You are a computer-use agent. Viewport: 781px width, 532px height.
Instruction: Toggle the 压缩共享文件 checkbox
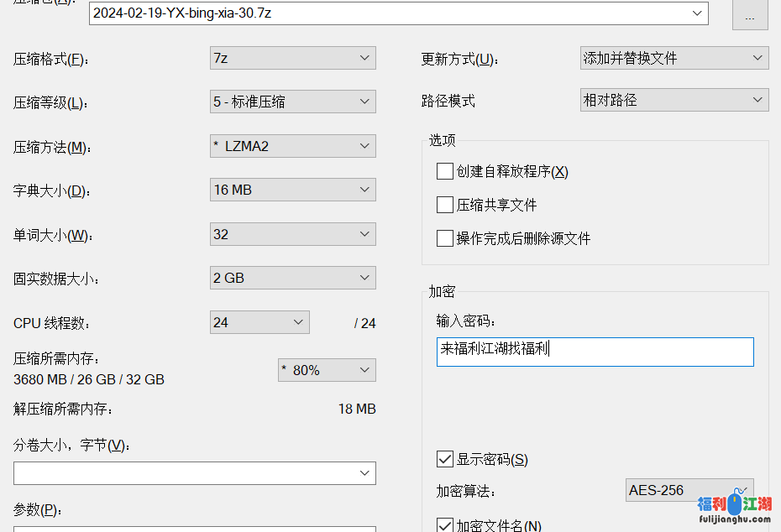coord(445,205)
